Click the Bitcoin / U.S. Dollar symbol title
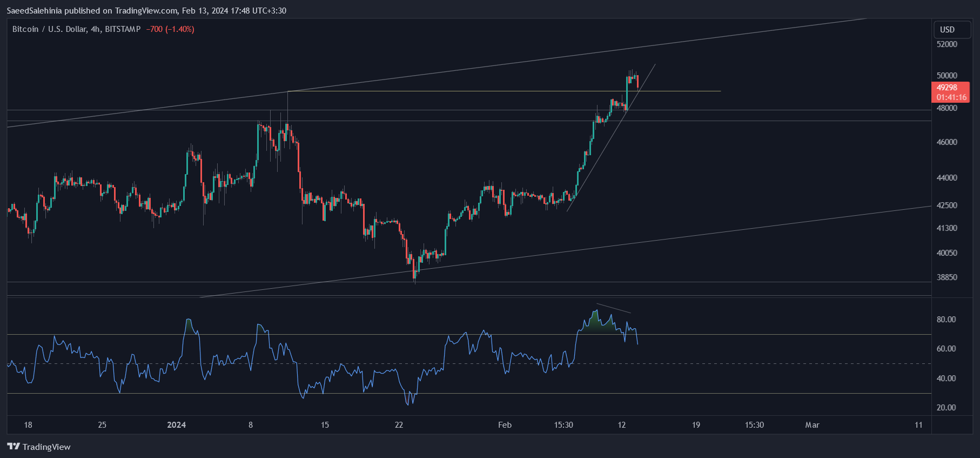The image size is (980, 458). 76,29
